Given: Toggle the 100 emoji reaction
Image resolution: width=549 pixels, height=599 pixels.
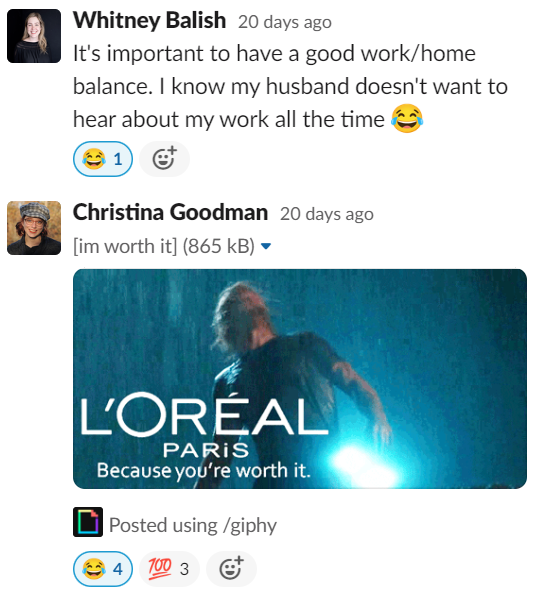Looking at the screenshot, I should tap(169, 569).
